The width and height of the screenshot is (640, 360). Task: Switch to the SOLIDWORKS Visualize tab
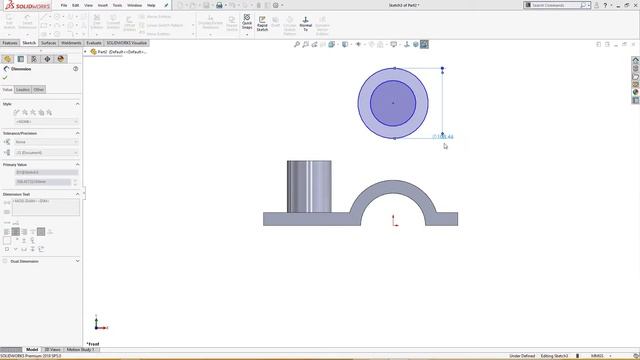[x=126, y=43]
